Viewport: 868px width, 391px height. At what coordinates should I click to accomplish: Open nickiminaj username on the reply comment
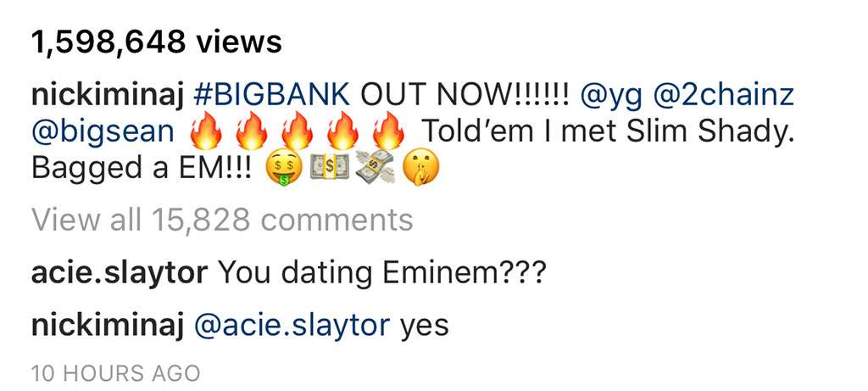pyautogui.click(x=107, y=323)
